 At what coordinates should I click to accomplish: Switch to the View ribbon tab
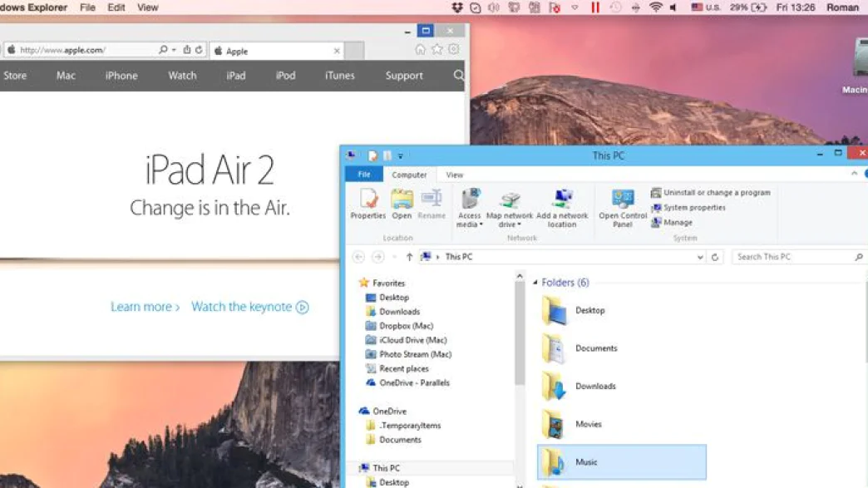click(455, 175)
